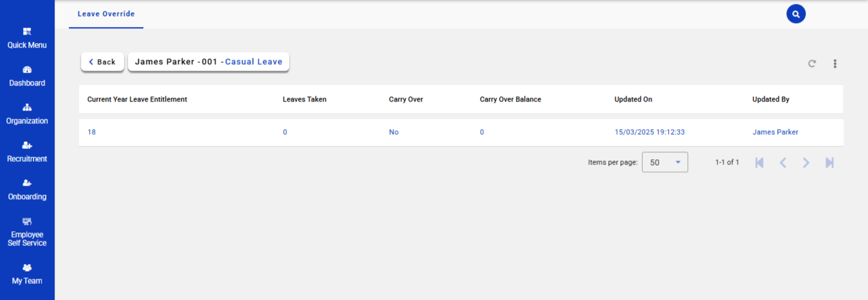
Task: Click the Updated On column header
Action: tap(633, 100)
